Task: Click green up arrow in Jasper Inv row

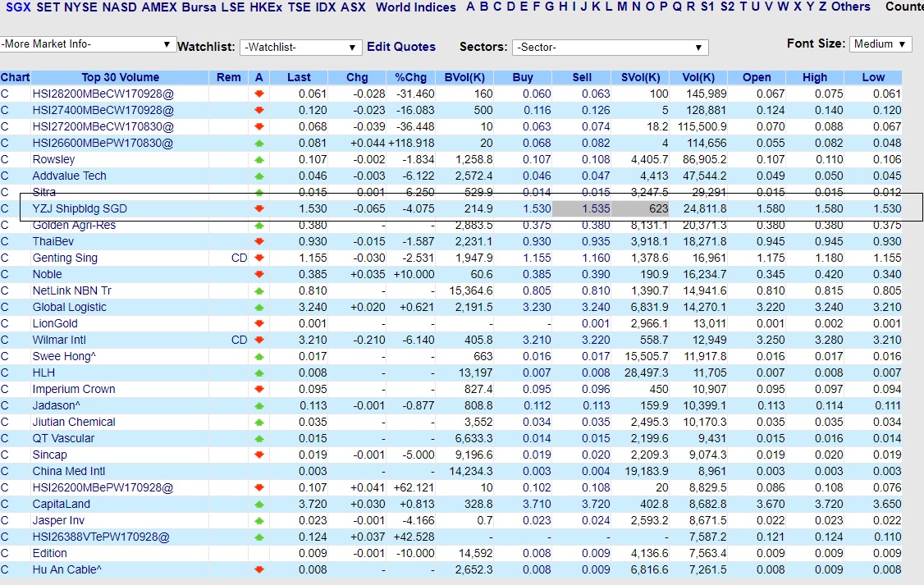Action: (258, 521)
